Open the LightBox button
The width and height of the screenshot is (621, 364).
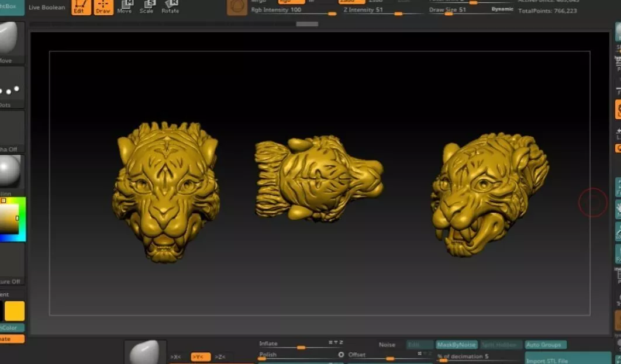pos(12,7)
